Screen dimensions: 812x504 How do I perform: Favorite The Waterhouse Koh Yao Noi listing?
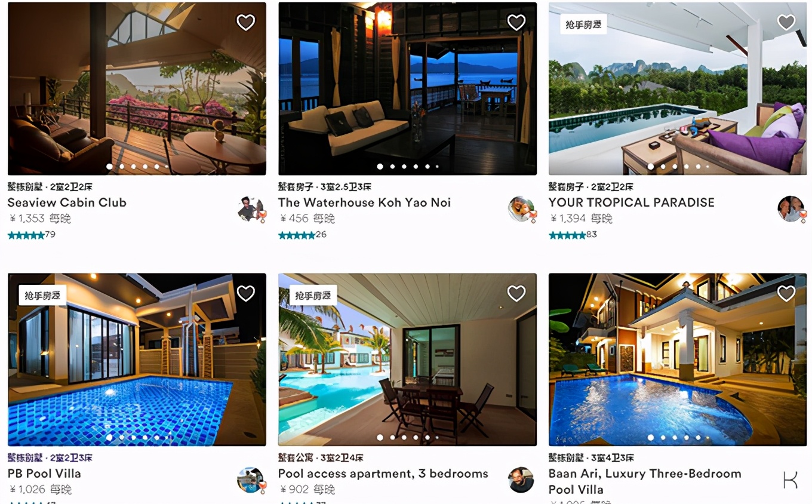coord(516,23)
